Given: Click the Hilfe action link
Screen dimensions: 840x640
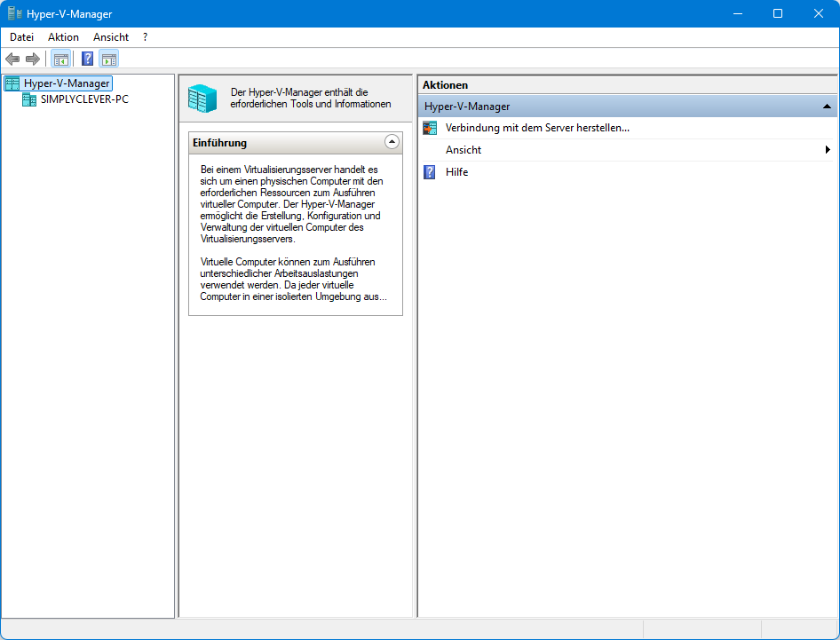Looking at the screenshot, I should coord(456,172).
